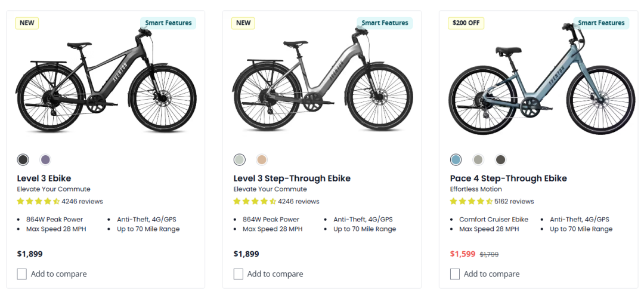
Task: Select the black color swatch for Level 3 Ebike
Action: [23, 159]
